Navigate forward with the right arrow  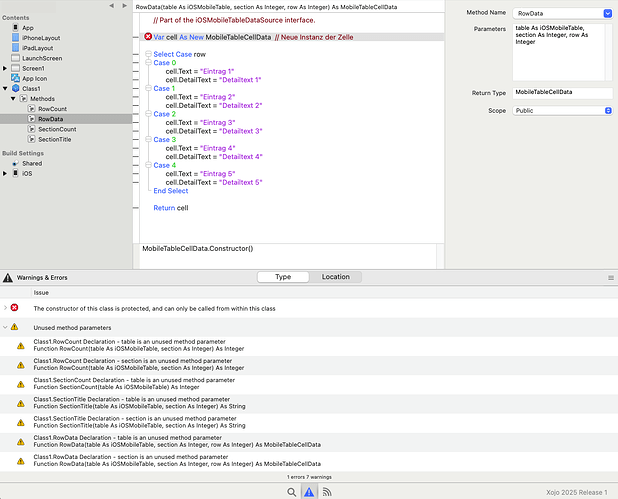[x=125, y=6]
